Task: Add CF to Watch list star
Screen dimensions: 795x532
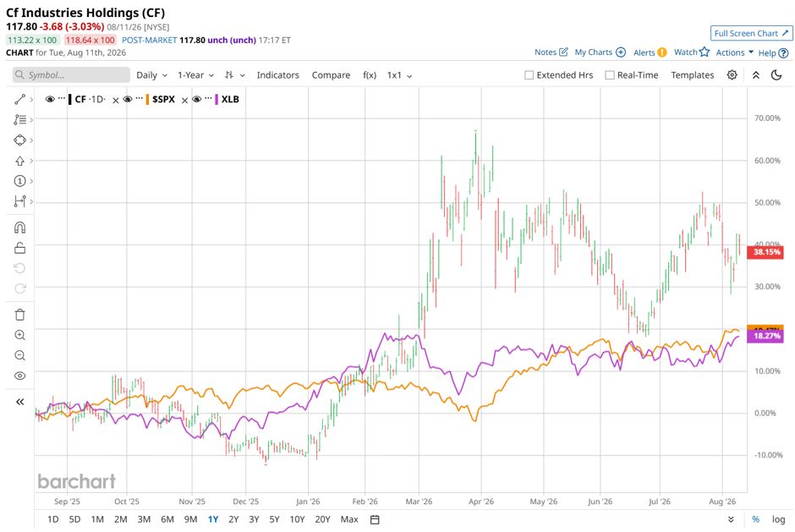Action: [692, 52]
